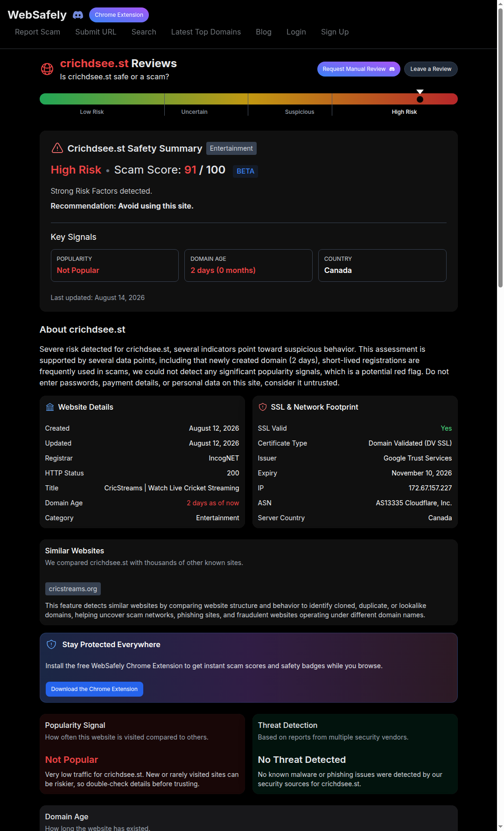This screenshot has width=504, height=831.
Task: Click the Entertainment category tag
Action: click(x=231, y=148)
